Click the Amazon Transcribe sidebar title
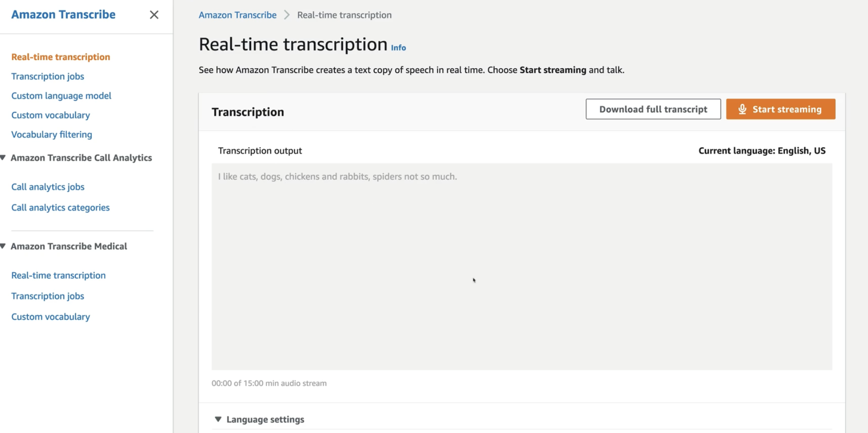Image resolution: width=868 pixels, height=433 pixels. (63, 14)
